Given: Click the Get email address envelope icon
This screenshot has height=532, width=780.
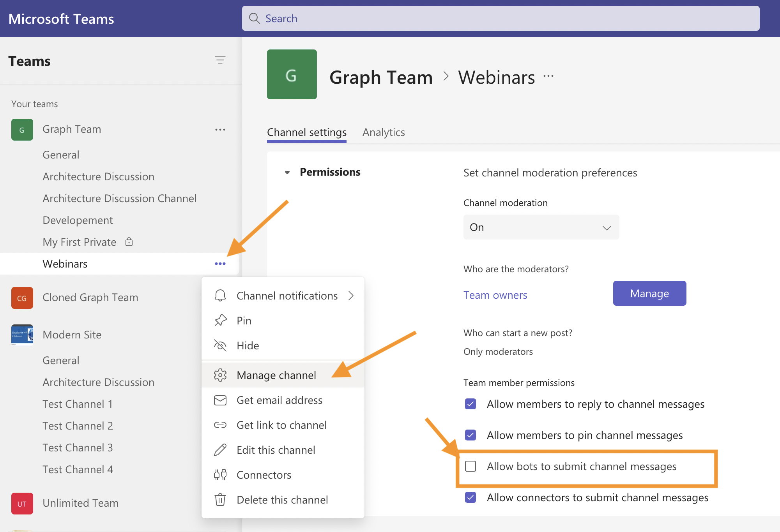Looking at the screenshot, I should coord(220,400).
